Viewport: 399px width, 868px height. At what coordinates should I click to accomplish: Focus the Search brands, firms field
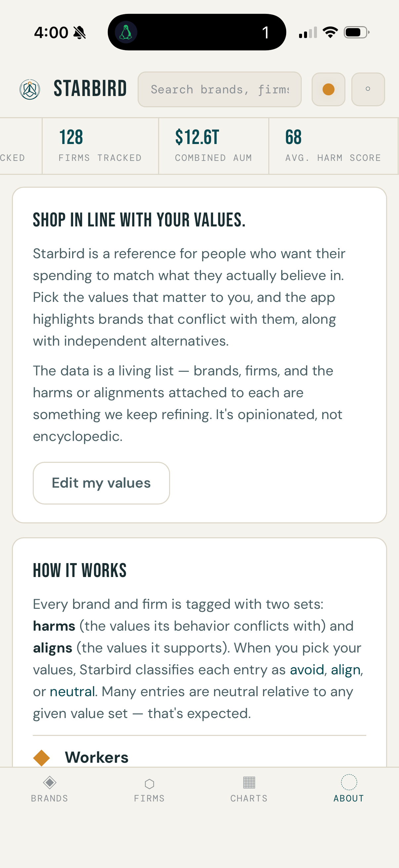(x=219, y=89)
